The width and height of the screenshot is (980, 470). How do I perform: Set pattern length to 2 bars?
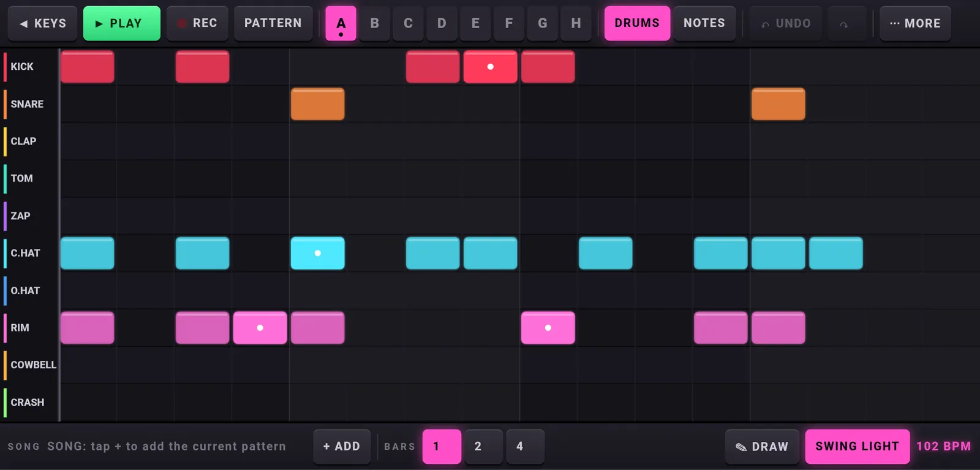pyautogui.click(x=483, y=447)
